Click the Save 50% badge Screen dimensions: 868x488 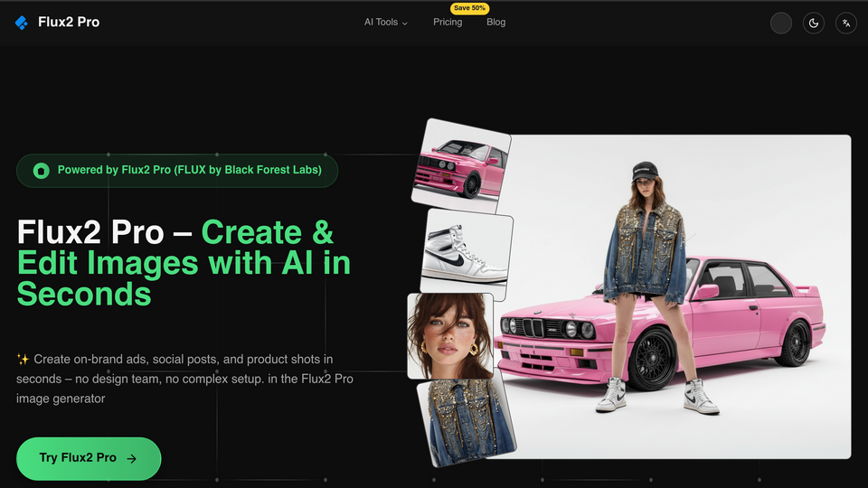tap(469, 8)
